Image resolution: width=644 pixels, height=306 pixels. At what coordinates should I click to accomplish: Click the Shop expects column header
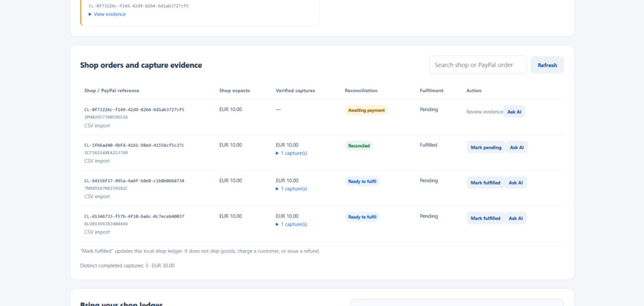point(235,91)
